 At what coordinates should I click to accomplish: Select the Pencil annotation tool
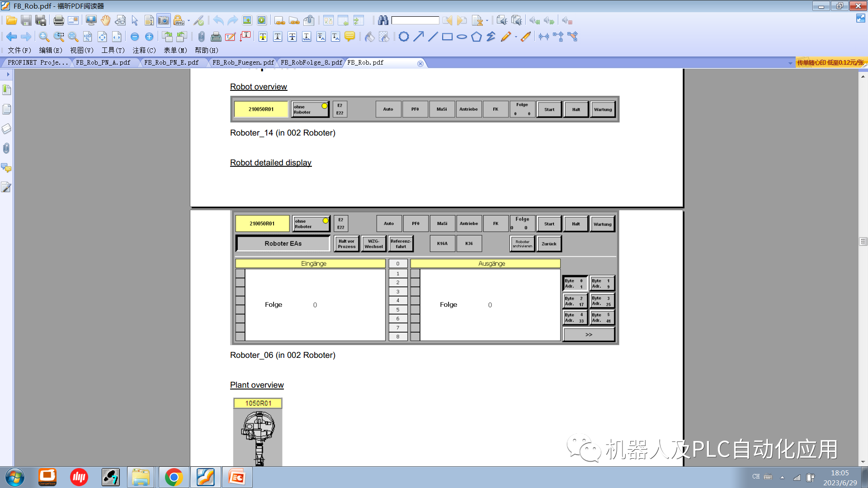[x=505, y=37]
